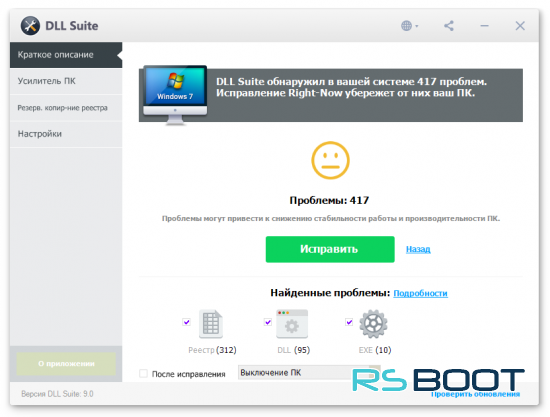Screen dimensions: 550x417
Task: Click the DLL (95) label
Action: [x=294, y=350]
